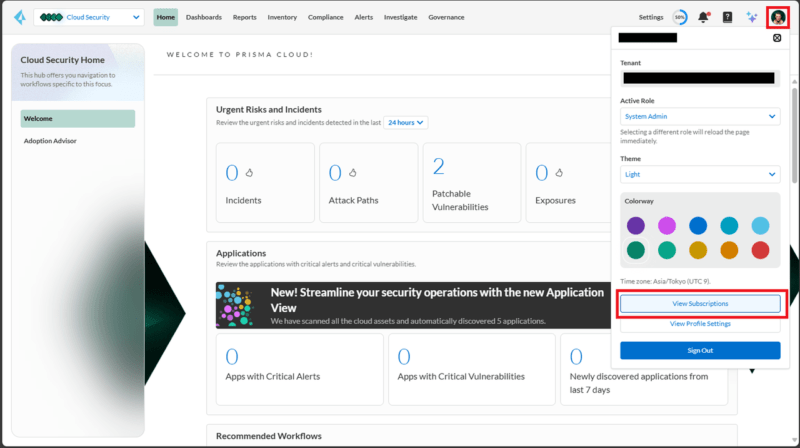Viewport: 800px width, 448px height.
Task: Click the Prisma Cloud logo icon
Action: [18, 17]
